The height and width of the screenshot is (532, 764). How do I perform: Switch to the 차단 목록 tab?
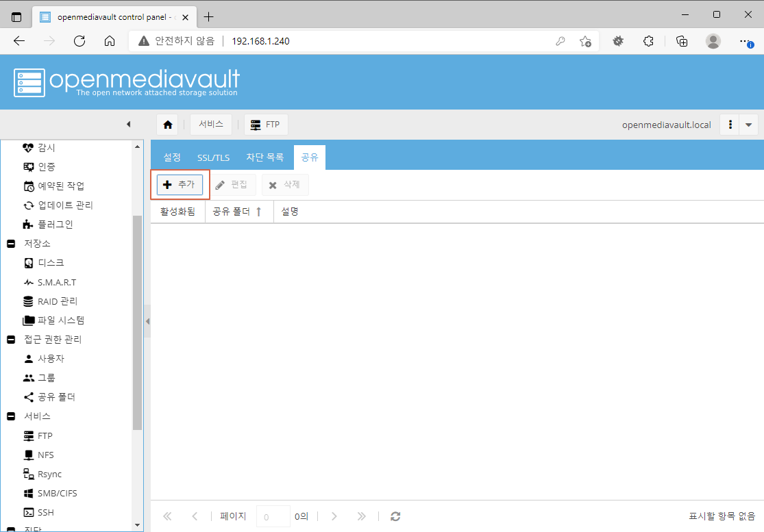pyautogui.click(x=264, y=157)
